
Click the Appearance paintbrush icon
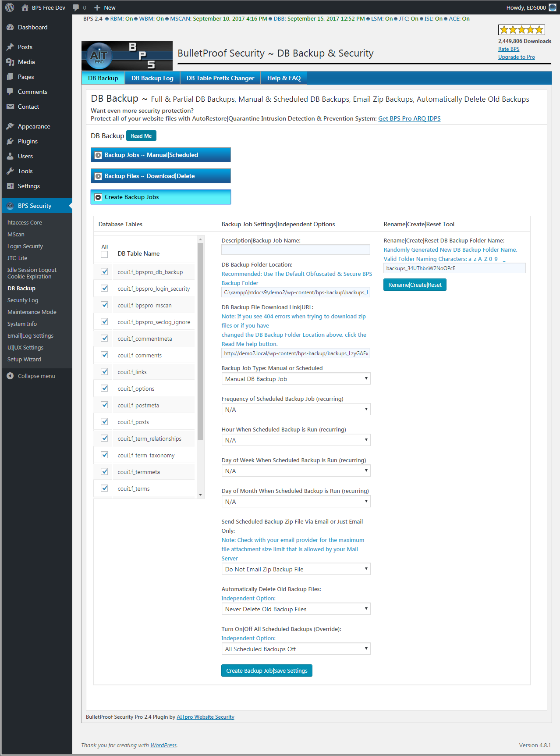[x=11, y=126]
